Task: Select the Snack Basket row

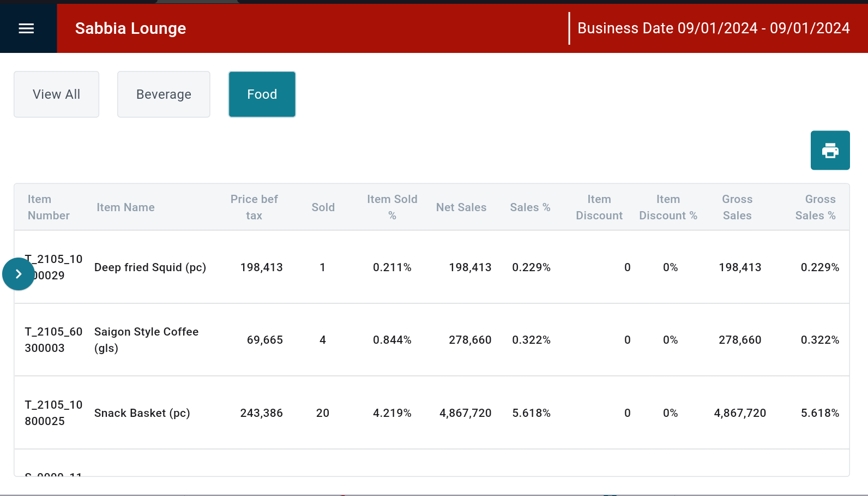Action: (142, 413)
